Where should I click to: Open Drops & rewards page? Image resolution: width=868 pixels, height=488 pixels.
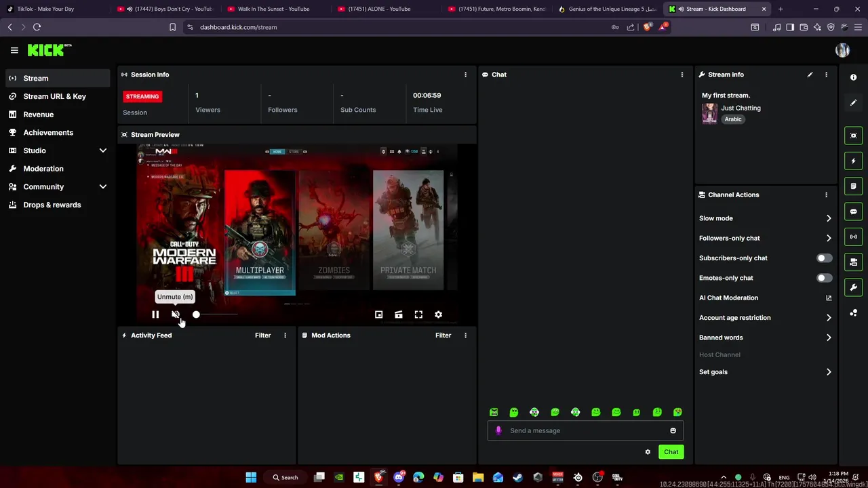point(58,205)
